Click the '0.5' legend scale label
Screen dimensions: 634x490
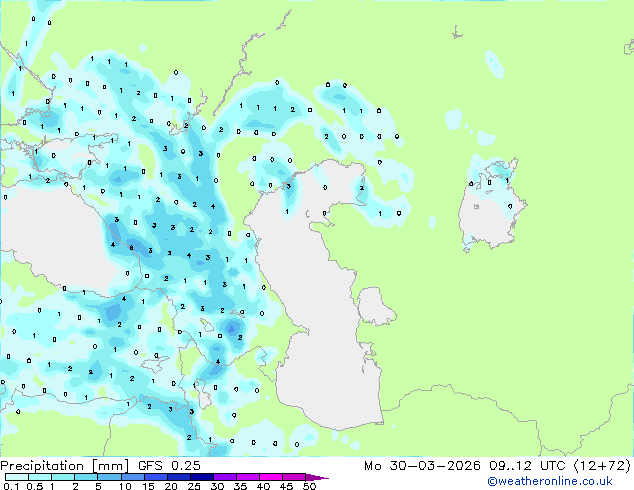click(x=35, y=486)
